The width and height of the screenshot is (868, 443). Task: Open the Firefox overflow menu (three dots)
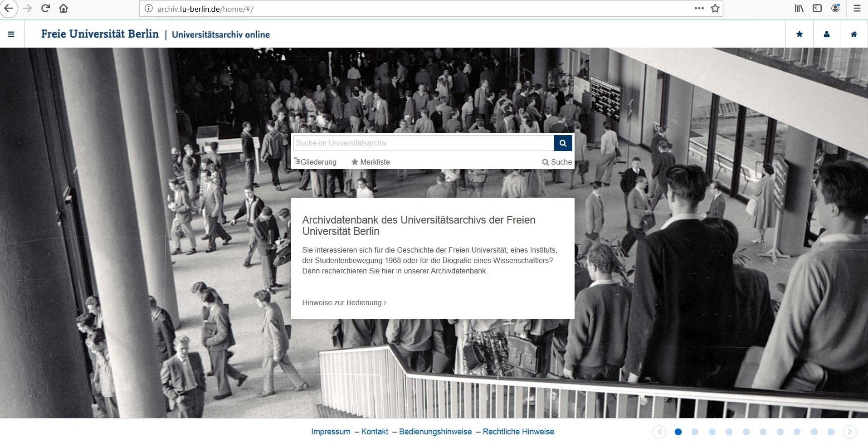coord(698,8)
